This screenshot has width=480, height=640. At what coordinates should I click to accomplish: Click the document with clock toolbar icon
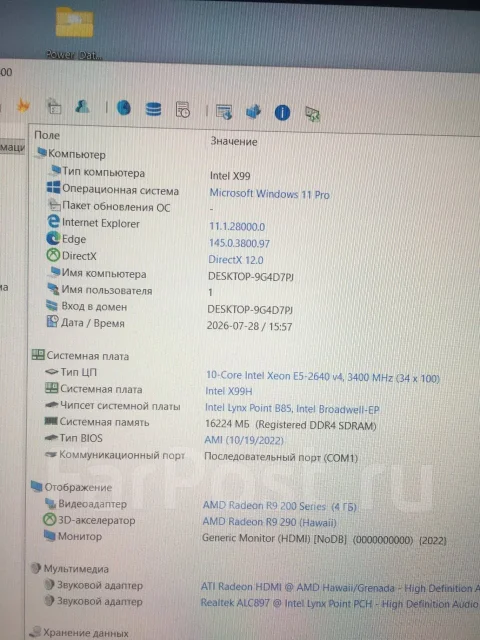(x=182, y=110)
